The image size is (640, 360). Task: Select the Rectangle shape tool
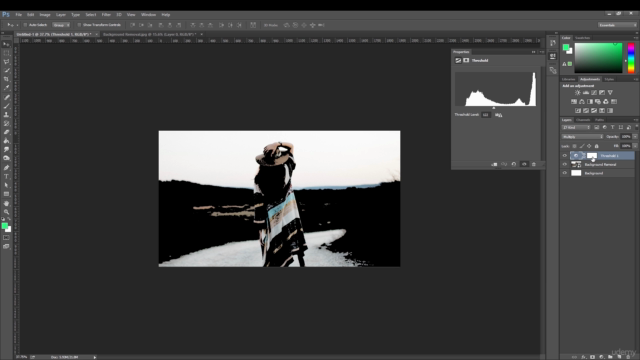click(x=6, y=194)
